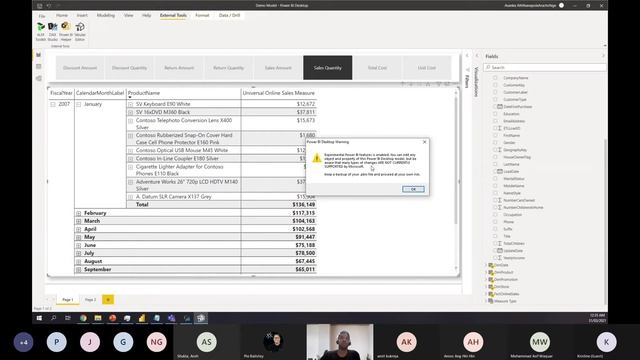This screenshot has width=640, height=360.
Task: Open the Insert ribbon tab
Action: pos(82,16)
